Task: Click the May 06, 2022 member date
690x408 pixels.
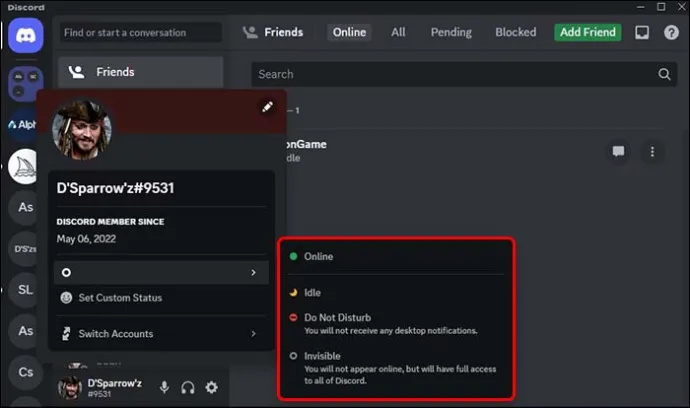Action: (86, 239)
